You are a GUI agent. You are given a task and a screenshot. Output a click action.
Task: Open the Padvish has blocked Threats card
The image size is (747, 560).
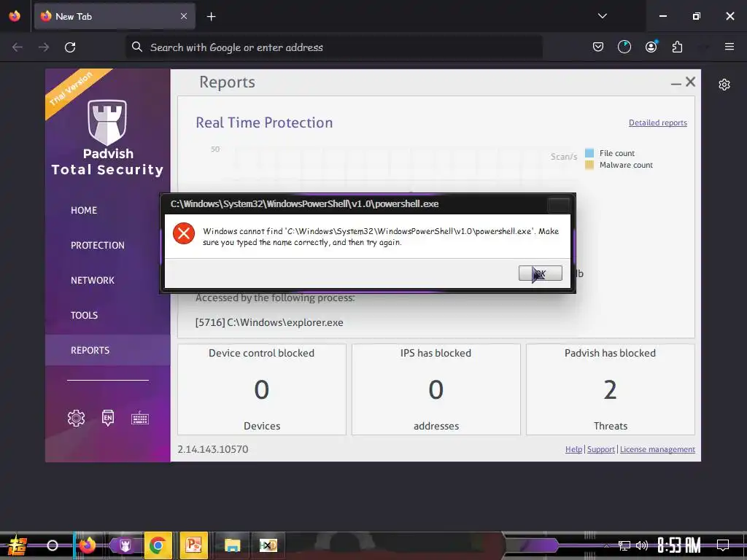[x=611, y=389]
